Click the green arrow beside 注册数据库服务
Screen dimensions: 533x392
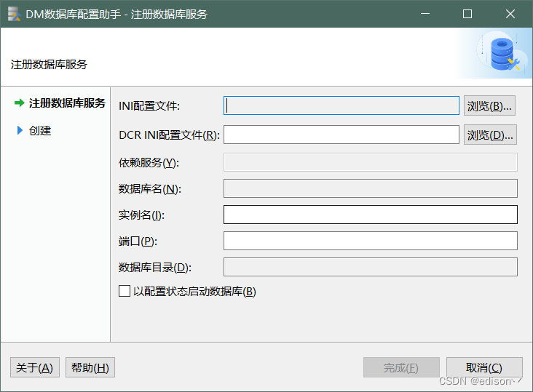(20, 103)
